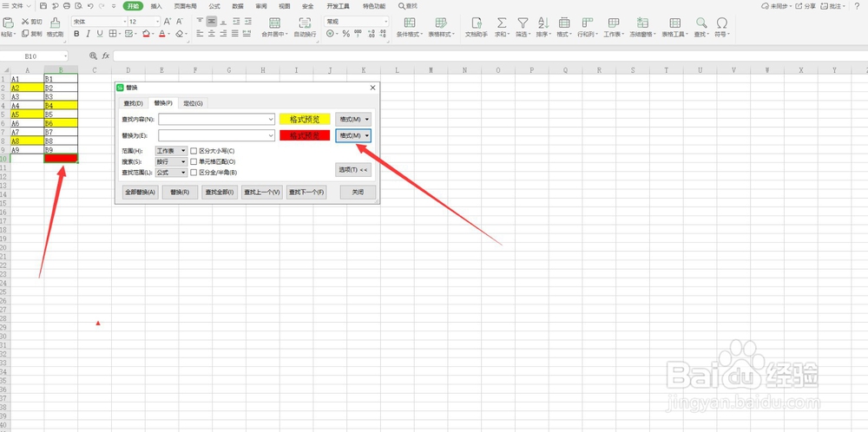Click the AutoSum (求和) sigma icon
Image resolution: width=868 pixels, height=432 pixels.
pos(502,23)
